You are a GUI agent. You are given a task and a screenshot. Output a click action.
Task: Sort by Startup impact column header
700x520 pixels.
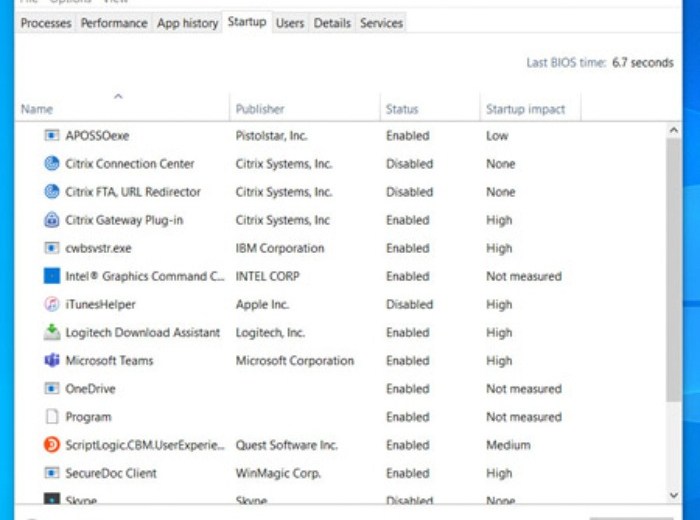[525, 109]
